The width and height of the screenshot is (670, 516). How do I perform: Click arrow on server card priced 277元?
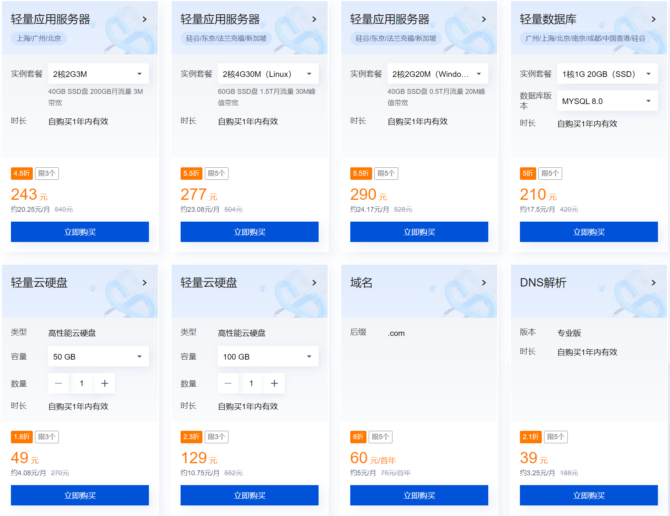[315, 19]
